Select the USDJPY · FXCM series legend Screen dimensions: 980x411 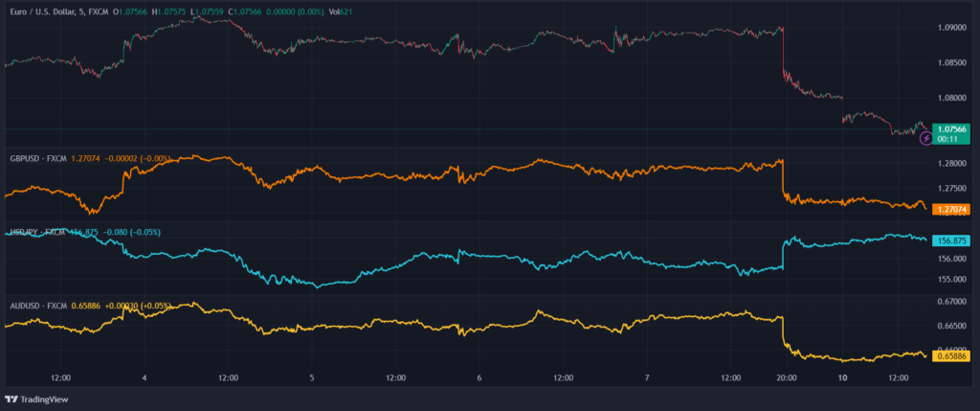[38, 232]
